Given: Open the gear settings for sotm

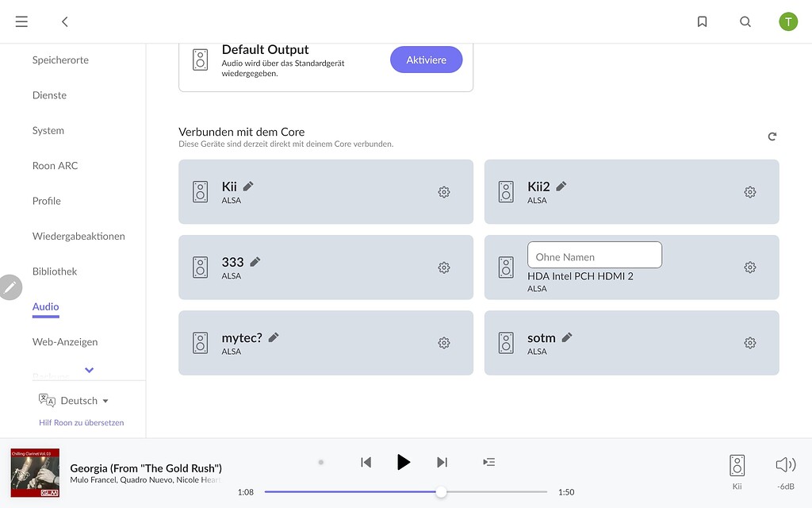Looking at the screenshot, I should click(749, 342).
